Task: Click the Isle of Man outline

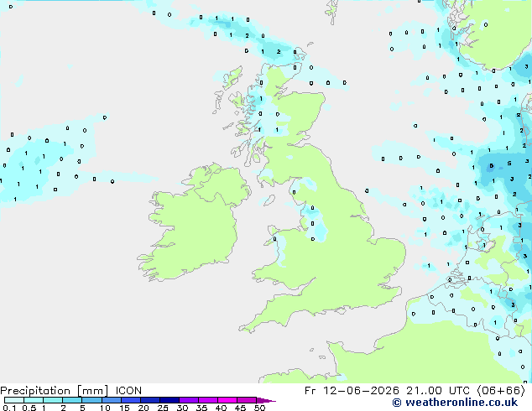Action: (x=269, y=200)
